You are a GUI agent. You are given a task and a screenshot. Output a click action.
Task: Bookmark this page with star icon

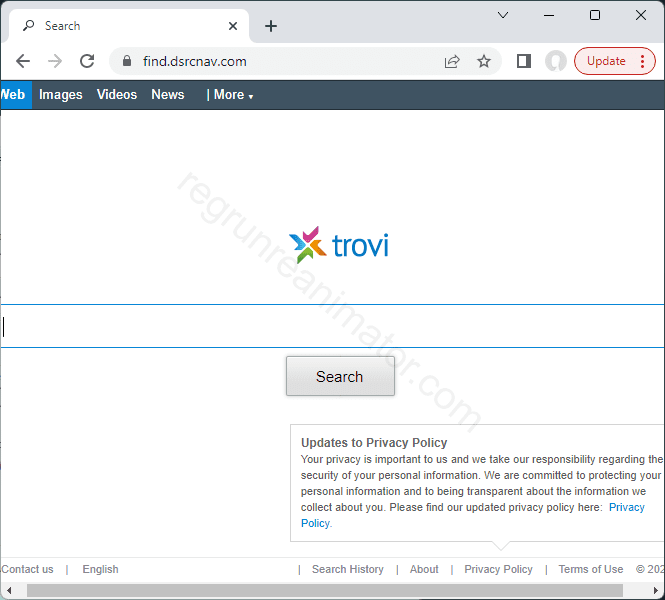484,61
